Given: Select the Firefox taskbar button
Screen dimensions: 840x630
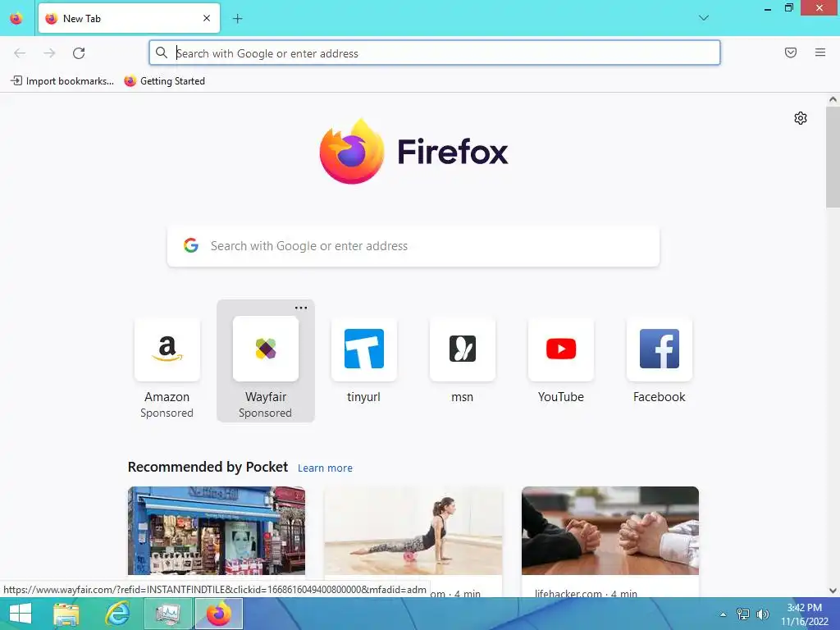Looking at the screenshot, I should click(x=218, y=614).
